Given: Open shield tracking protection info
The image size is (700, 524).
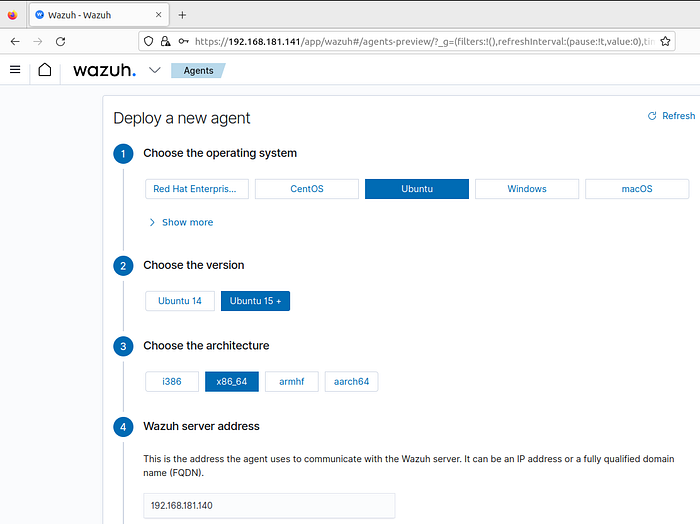Looking at the screenshot, I should [149, 42].
